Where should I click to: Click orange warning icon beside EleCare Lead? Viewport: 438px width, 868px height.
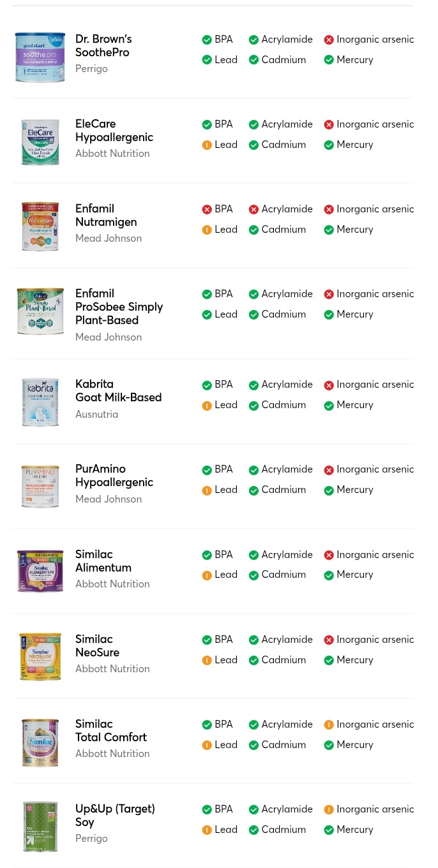[x=207, y=145]
